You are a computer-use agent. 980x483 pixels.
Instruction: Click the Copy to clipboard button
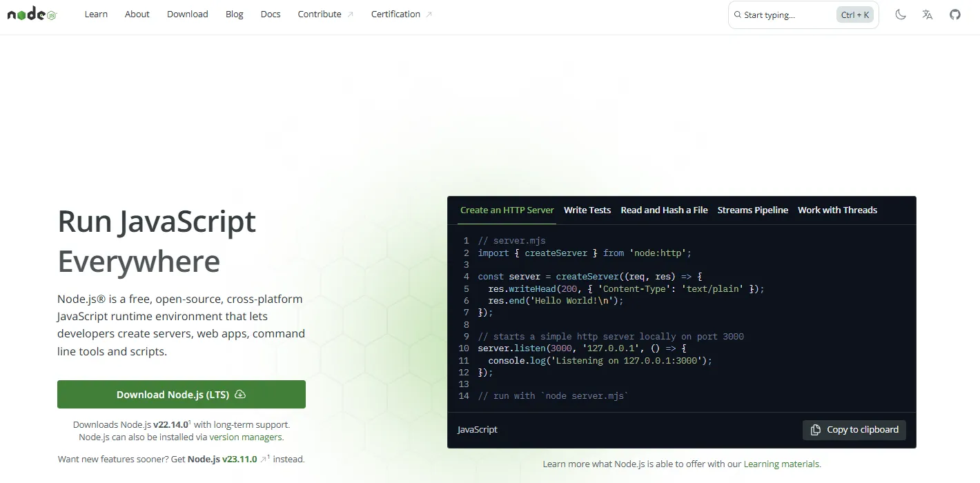pyautogui.click(x=854, y=429)
